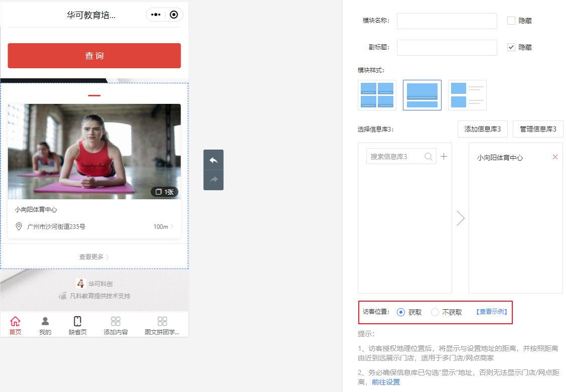The width and height of the screenshot is (566, 392).
Task: Select the two-column grid module style
Action: (377, 95)
